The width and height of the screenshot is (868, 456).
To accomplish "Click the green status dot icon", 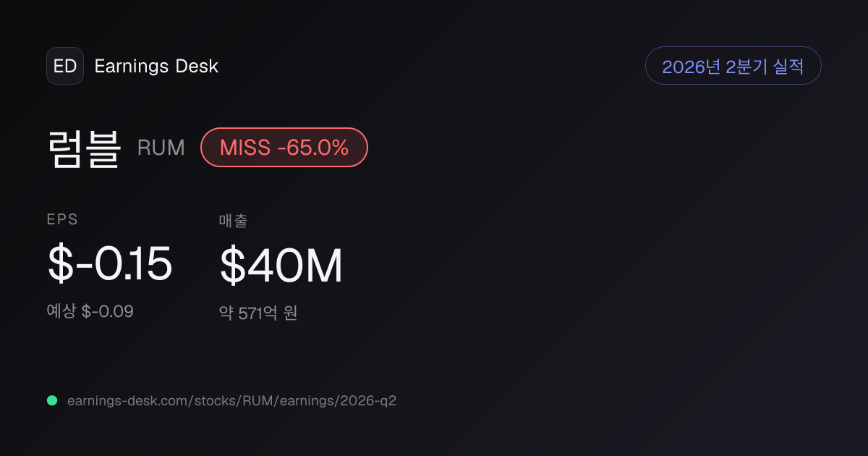I will click(x=52, y=400).
